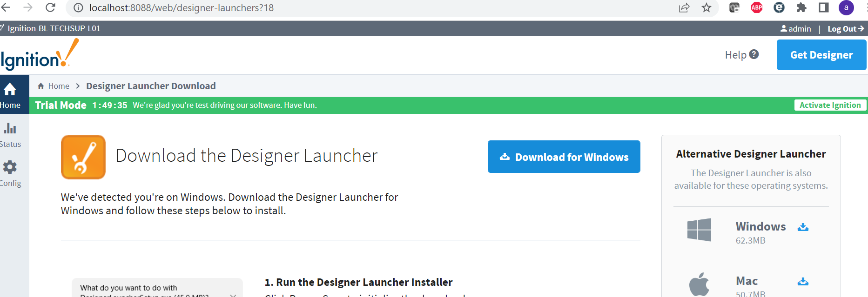868x297 pixels.
Task: Click the Get Designer button
Action: click(x=821, y=55)
